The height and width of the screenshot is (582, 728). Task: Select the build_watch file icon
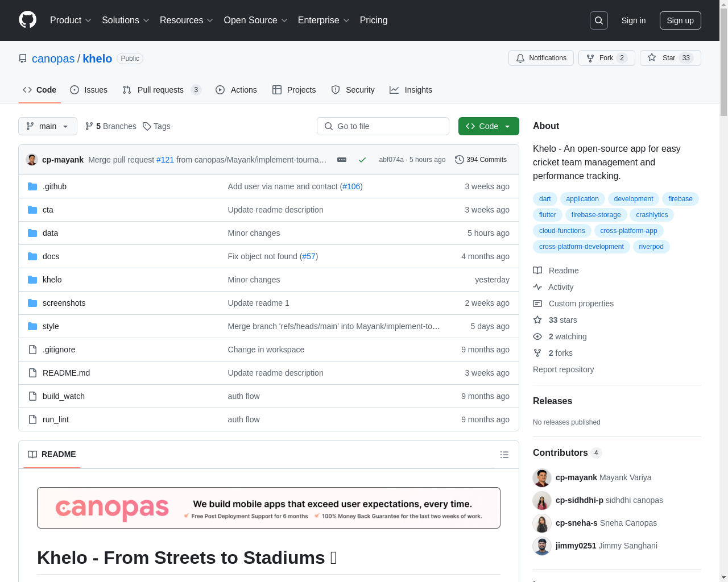[x=32, y=396]
